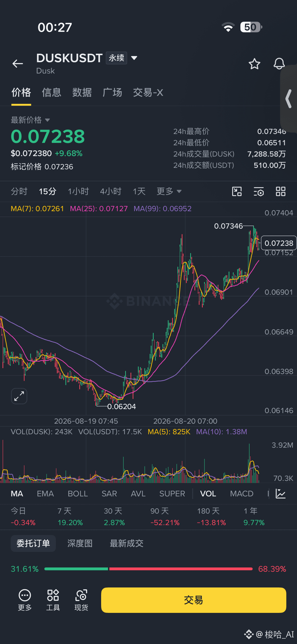Tap the 7 天 19.20% performance cell
This screenshot has width=297, height=644.
point(70,517)
